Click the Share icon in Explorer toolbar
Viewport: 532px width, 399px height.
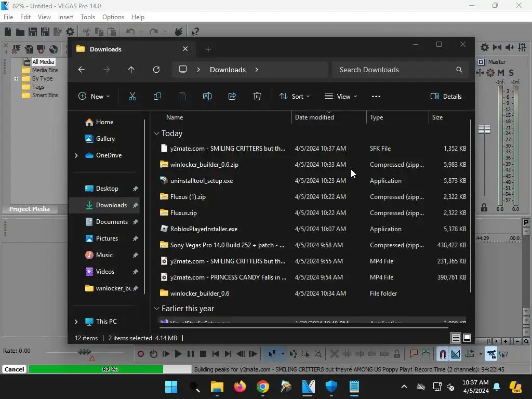point(232,96)
